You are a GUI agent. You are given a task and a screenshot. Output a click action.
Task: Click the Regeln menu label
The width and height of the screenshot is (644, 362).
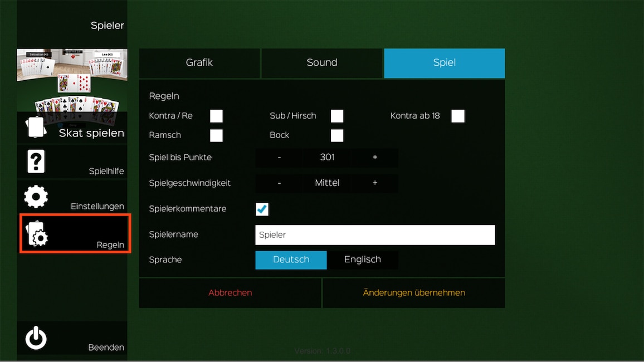110,244
